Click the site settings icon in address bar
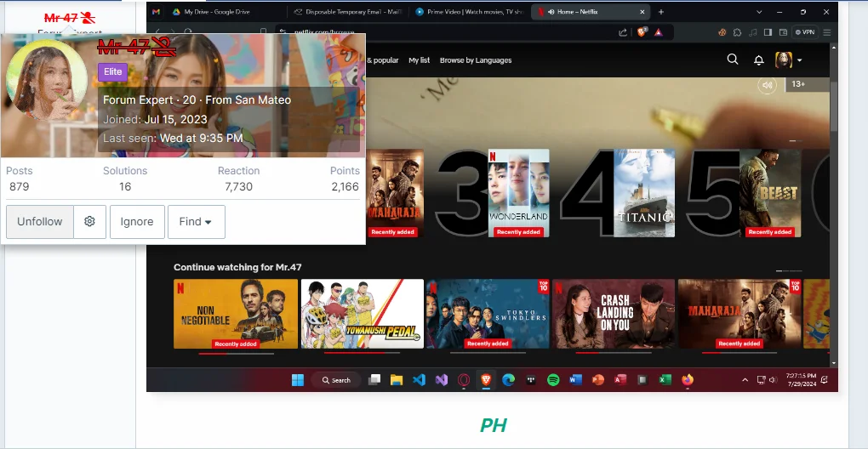The width and height of the screenshot is (868, 449). coord(283,32)
